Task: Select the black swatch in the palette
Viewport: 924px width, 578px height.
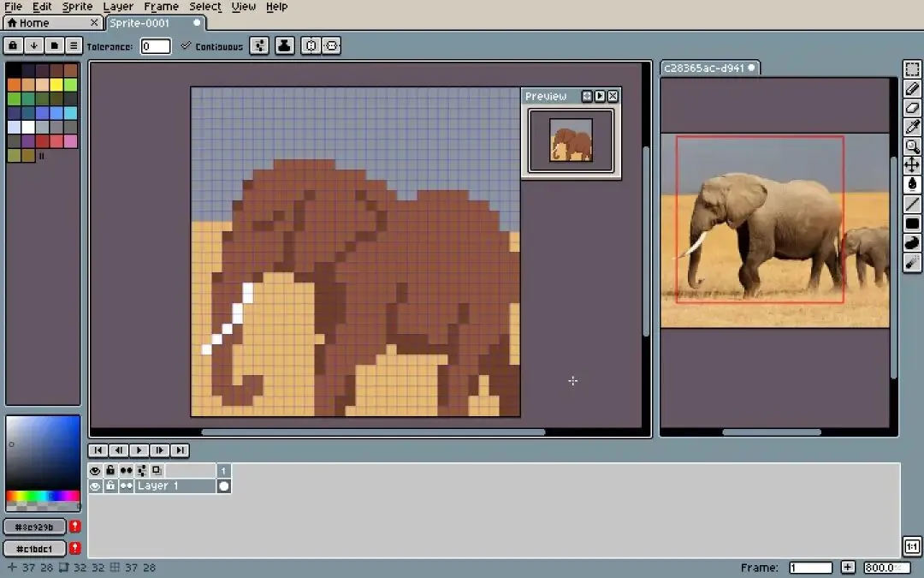Action: pos(14,70)
